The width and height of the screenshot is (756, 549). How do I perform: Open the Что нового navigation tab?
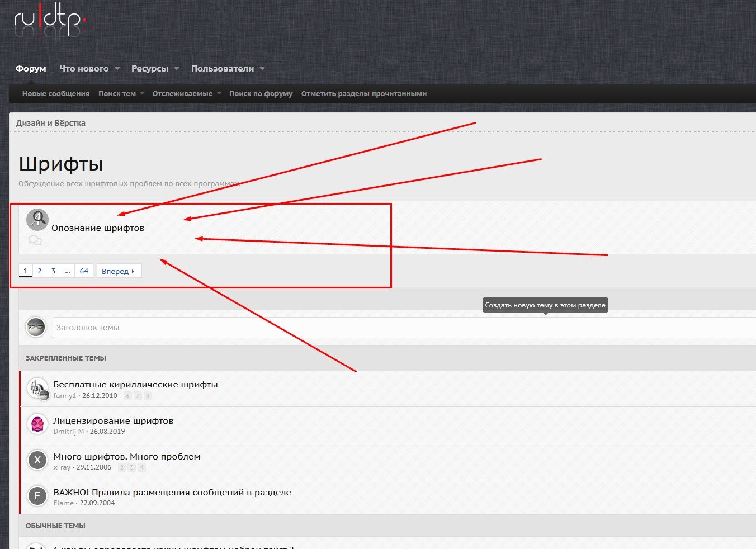[x=84, y=69]
